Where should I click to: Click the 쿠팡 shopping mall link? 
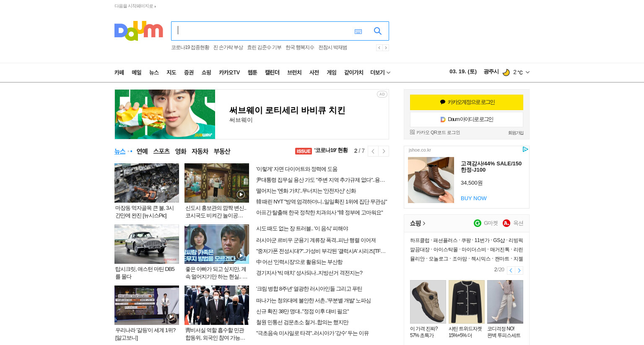466,240
